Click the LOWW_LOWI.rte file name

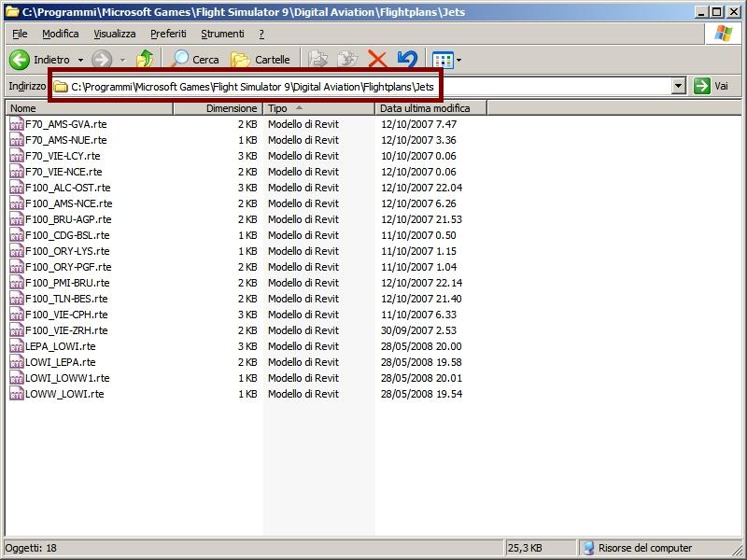[x=64, y=394]
